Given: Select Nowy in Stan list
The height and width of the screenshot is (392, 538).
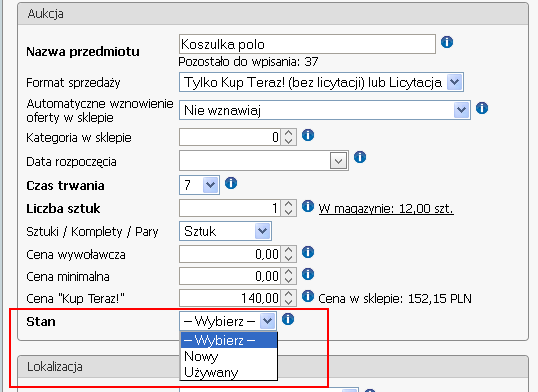Looking at the screenshot, I should (229, 356).
